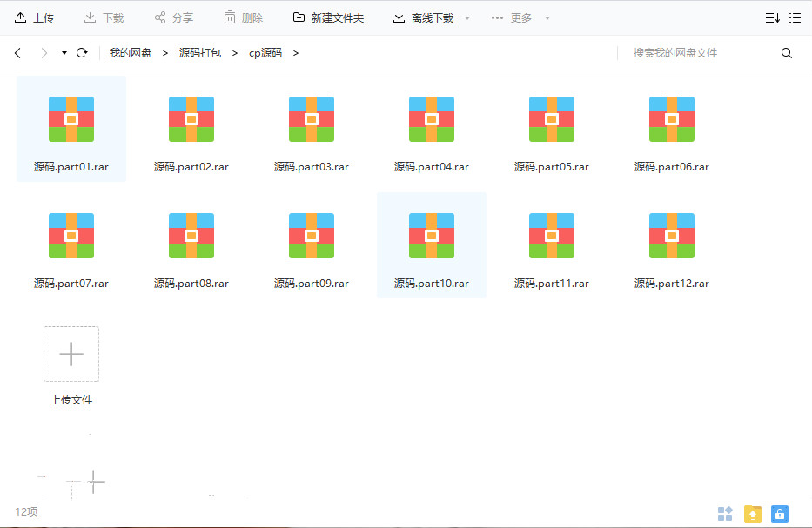Refresh the current folder listing

pyautogui.click(x=82, y=53)
